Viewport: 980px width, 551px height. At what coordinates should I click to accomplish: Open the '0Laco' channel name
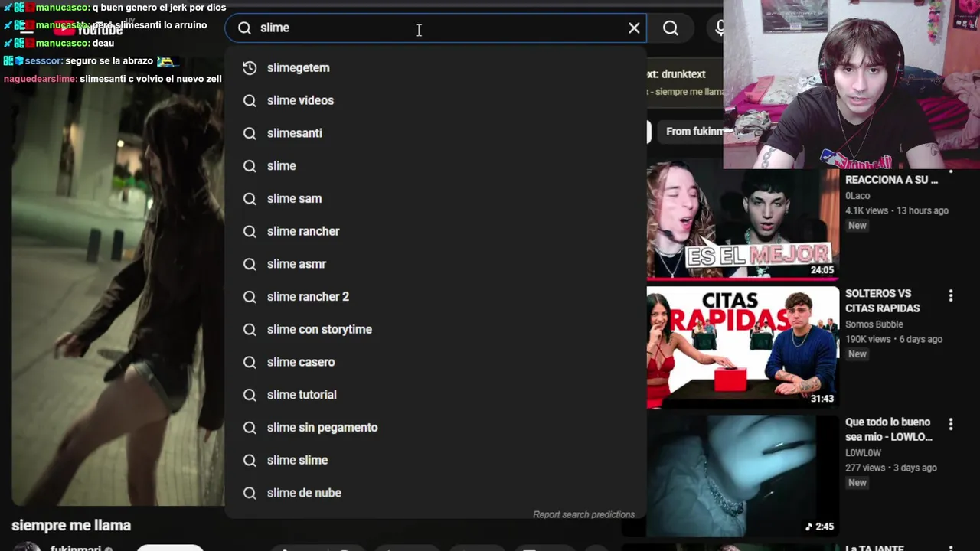coord(857,196)
